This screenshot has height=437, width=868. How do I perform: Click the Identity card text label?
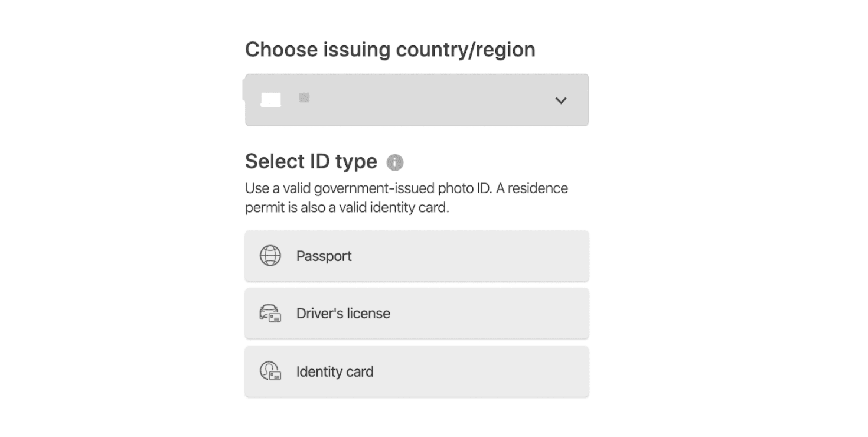(335, 371)
